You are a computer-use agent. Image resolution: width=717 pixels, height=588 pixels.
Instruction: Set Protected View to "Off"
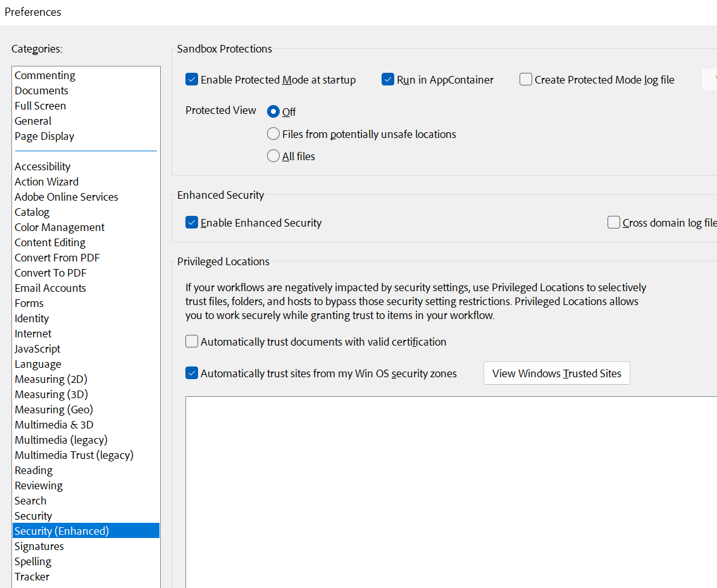[273, 111]
